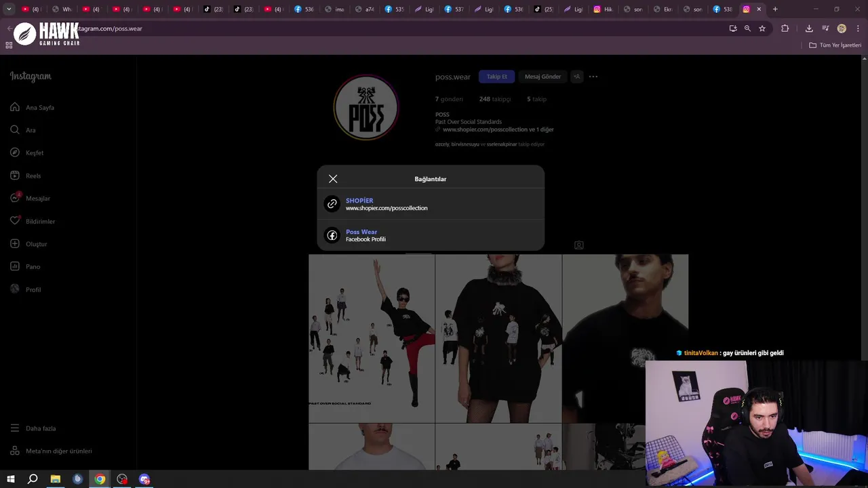Open the Chrome extensions puzzle icon
The width and height of the screenshot is (868, 488).
(x=785, y=28)
